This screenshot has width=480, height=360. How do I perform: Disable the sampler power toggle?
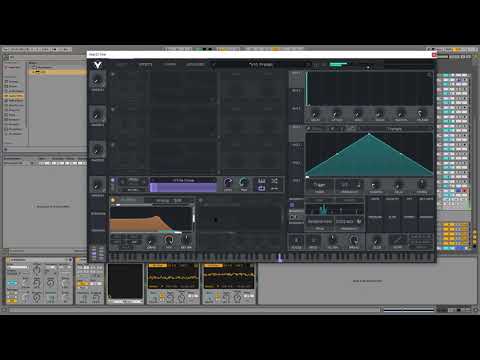[113, 180]
